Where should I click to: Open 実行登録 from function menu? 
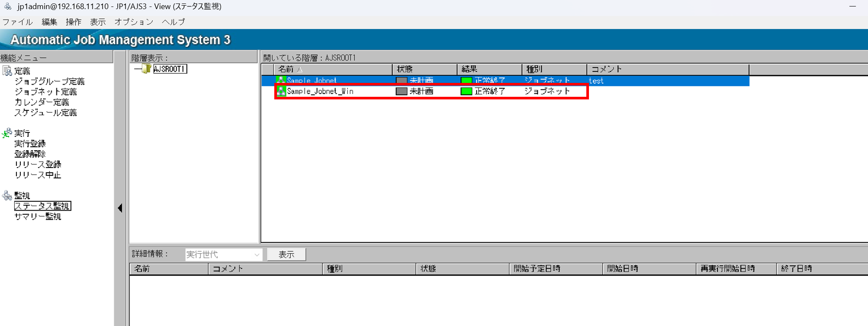click(x=30, y=144)
